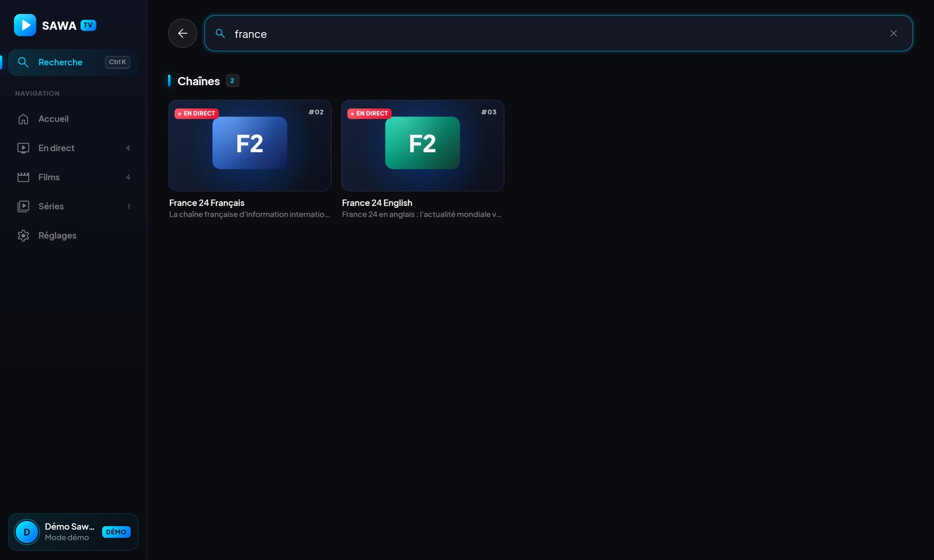The height and width of the screenshot is (560, 934).
Task: Open France 24 Français channel thumbnail
Action: 250,145
